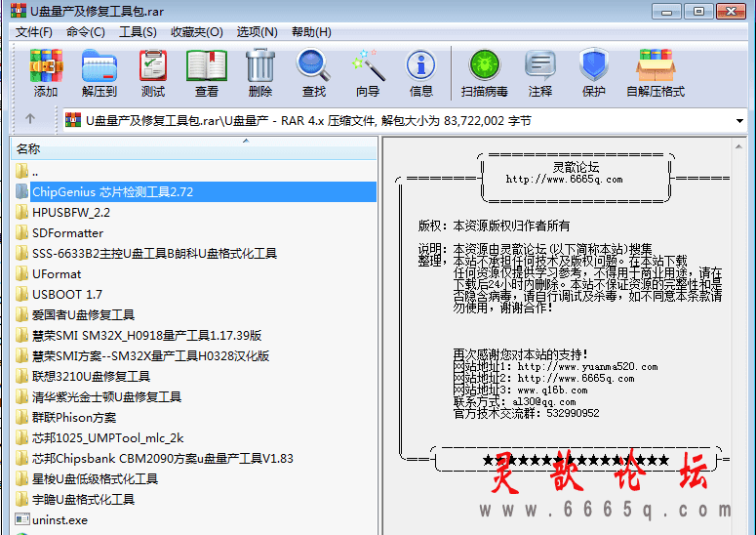Click the 解压到 (Extract to) toolbar icon
Viewport: 756px width, 535px height.
click(x=99, y=65)
